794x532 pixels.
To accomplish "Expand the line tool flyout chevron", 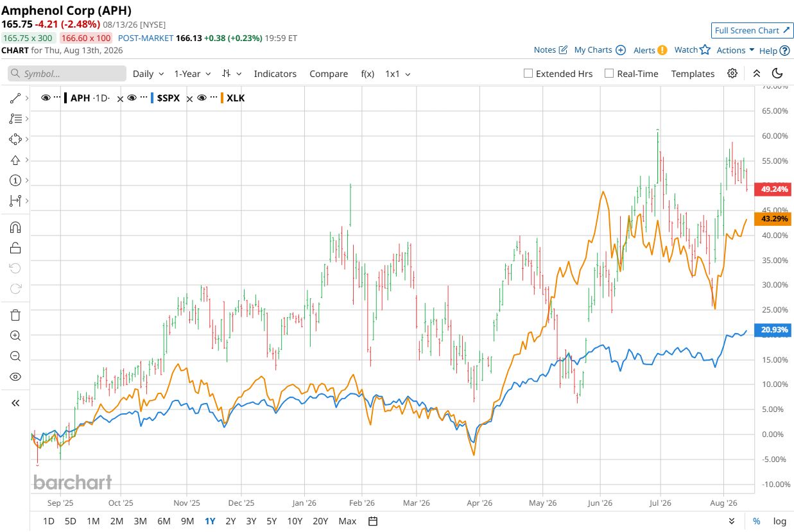I will [x=26, y=98].
